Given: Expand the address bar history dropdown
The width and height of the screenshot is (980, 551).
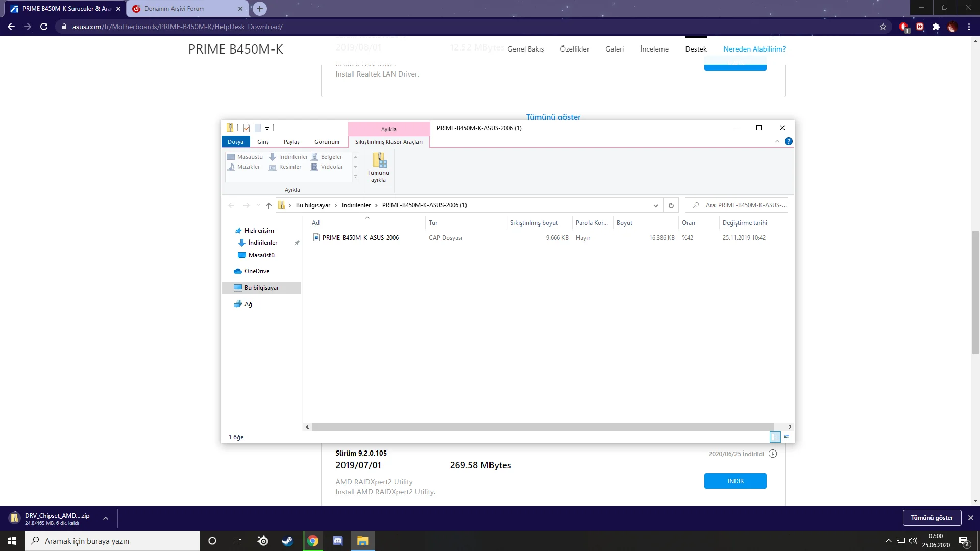Looking at the screenshot, I should click(655, 205).
